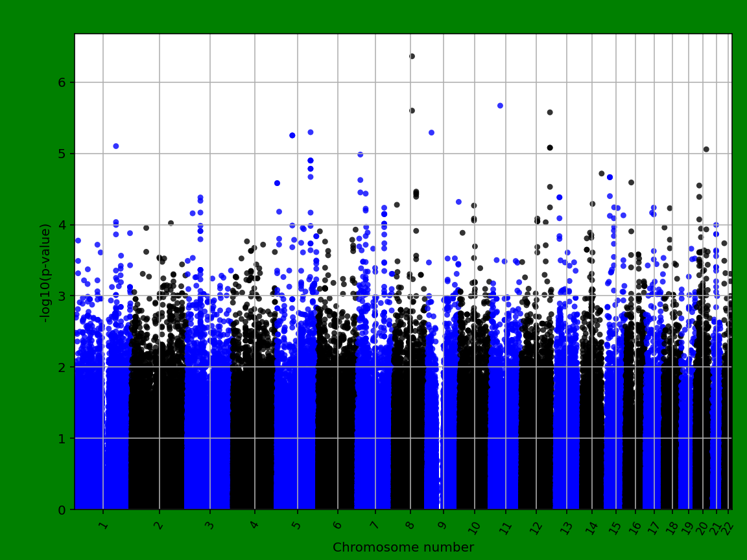
Task: Click chromosome 5 tick label
Action: point(297,524)
